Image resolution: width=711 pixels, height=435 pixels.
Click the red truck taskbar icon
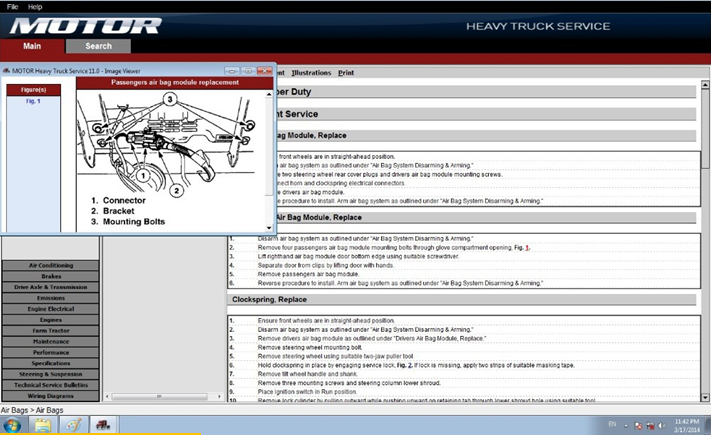click(103, 425)
